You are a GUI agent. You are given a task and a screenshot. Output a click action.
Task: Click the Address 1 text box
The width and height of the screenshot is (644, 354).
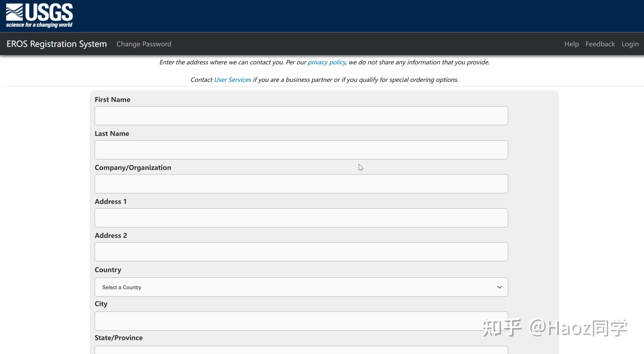(301, 218)
